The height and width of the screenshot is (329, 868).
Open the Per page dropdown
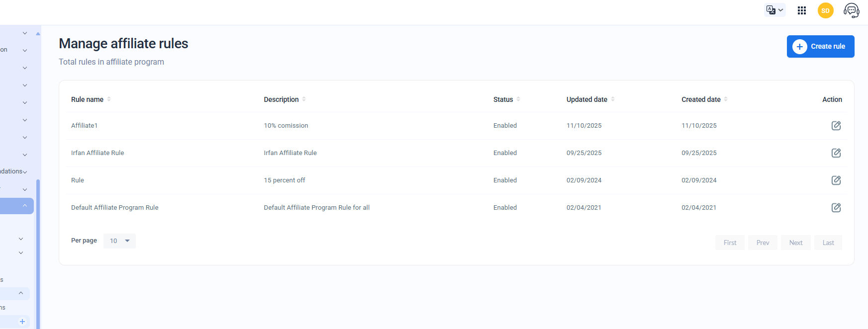tap(119, 241)
